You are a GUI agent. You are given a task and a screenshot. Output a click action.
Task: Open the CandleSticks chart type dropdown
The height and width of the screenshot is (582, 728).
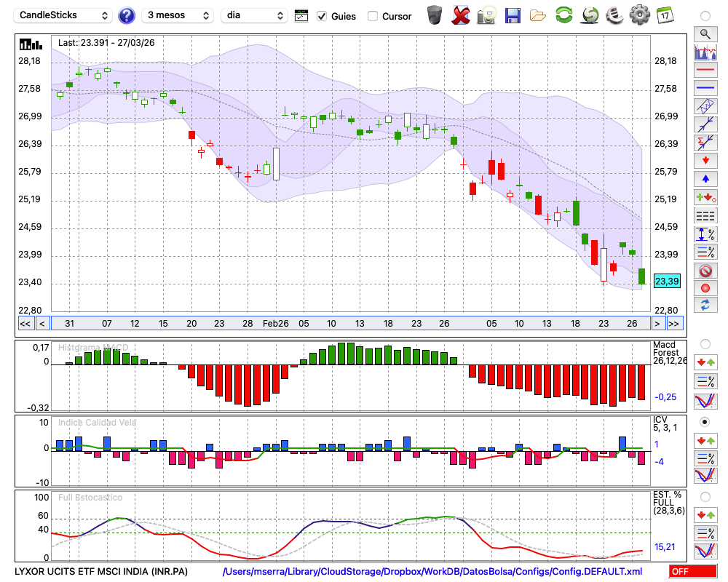click(x=63, y=15)
